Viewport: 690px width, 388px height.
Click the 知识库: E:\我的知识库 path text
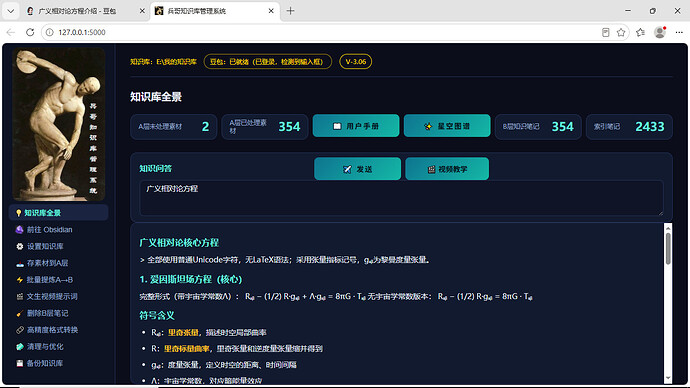pos(163,62)
